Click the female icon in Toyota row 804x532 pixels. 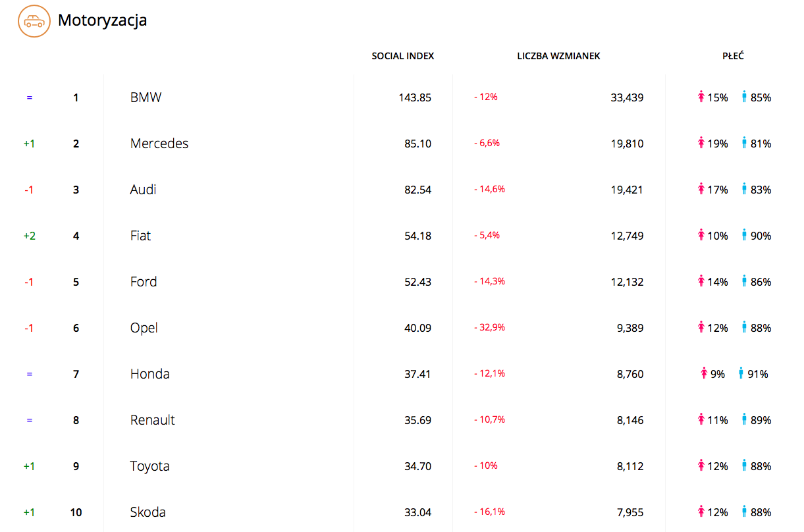[x=701, y=466]
